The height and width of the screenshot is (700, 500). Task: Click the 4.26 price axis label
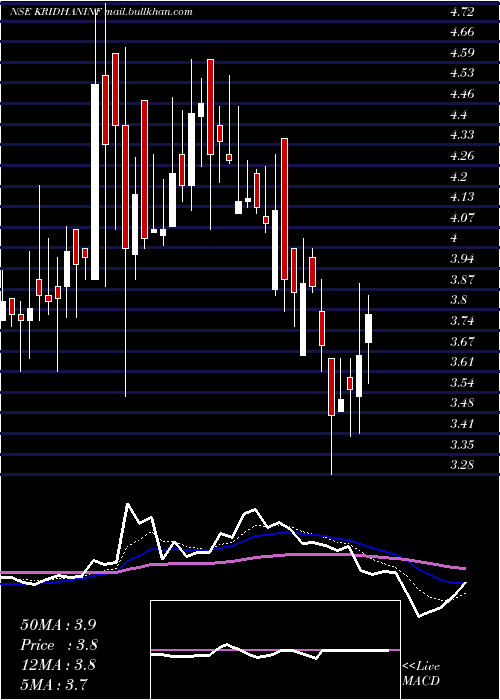[462, 156]
